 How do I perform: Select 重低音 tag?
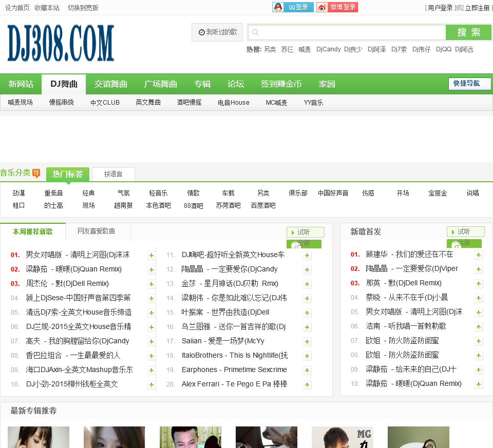click(x=53, y=193)
